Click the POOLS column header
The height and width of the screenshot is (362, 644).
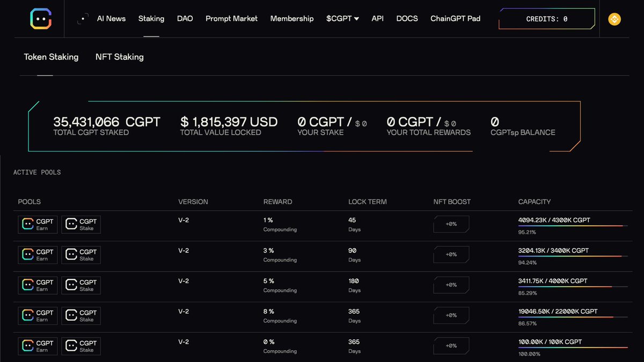point(30,202)
